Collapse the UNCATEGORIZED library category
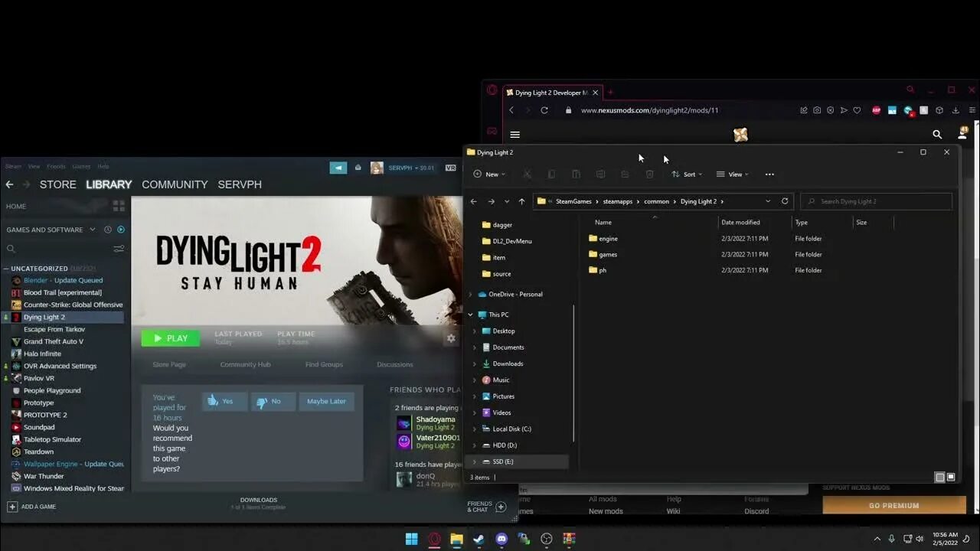Viewport: 980px width, 551px height. click(6, 269)
